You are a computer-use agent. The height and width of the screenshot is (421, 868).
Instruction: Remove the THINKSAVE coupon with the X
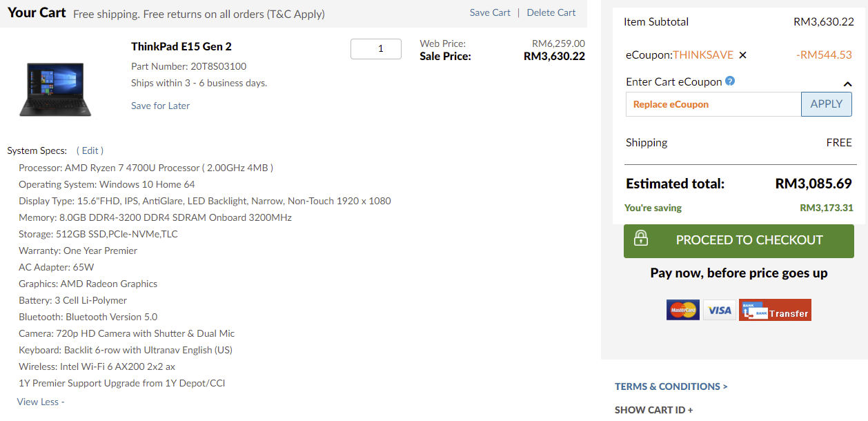[742, 55]
